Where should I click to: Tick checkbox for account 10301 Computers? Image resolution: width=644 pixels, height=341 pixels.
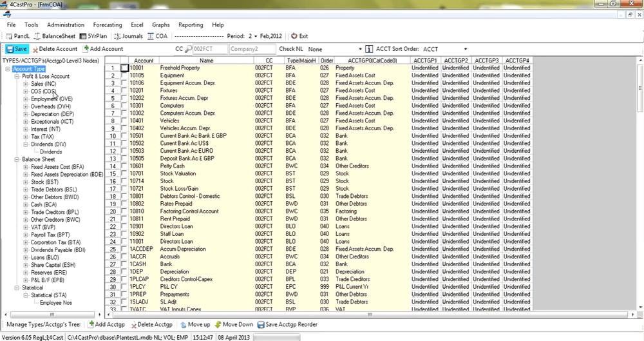[x=124, y=106]
